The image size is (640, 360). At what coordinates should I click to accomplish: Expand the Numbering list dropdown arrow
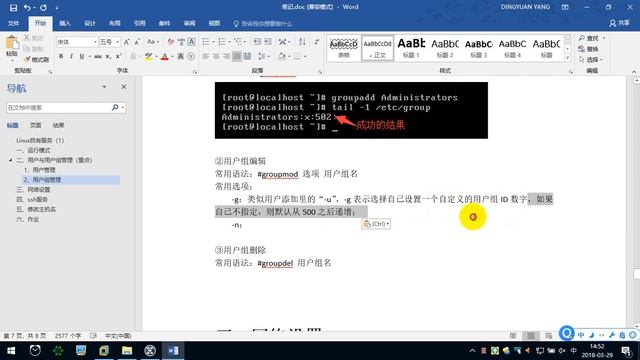click(x=229, y=42)
